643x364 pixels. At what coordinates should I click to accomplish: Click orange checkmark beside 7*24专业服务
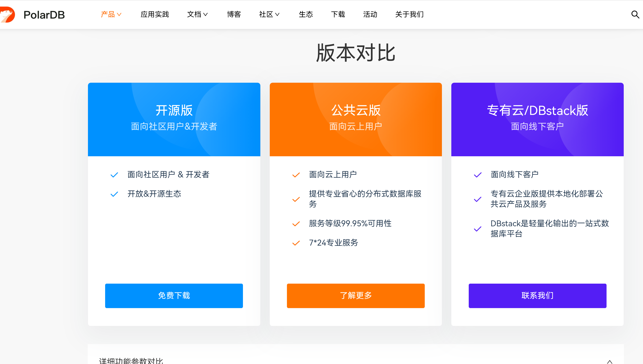tap(296, 243)
